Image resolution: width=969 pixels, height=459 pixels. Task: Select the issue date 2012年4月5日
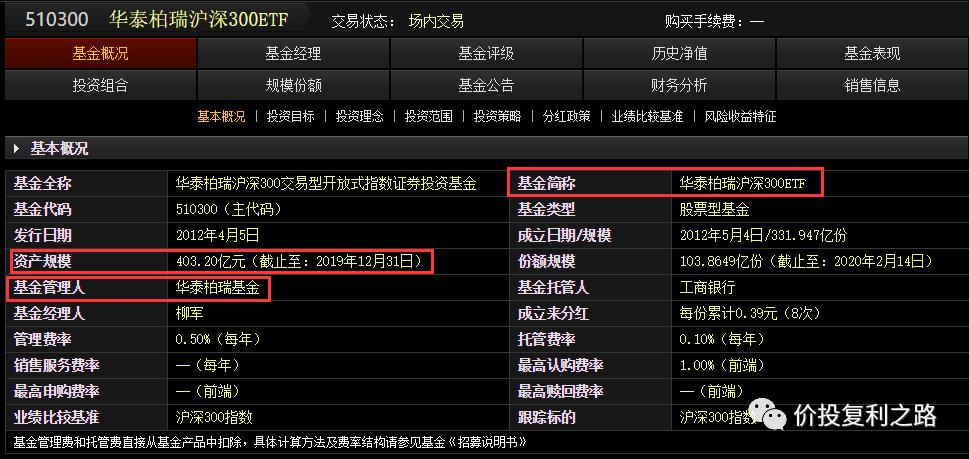point(217,235)
